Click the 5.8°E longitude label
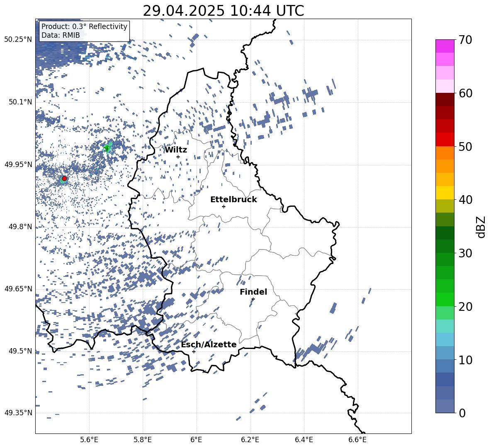Viewport: 491px width, 448px height. pyautogui.click(x=143, y=440)
